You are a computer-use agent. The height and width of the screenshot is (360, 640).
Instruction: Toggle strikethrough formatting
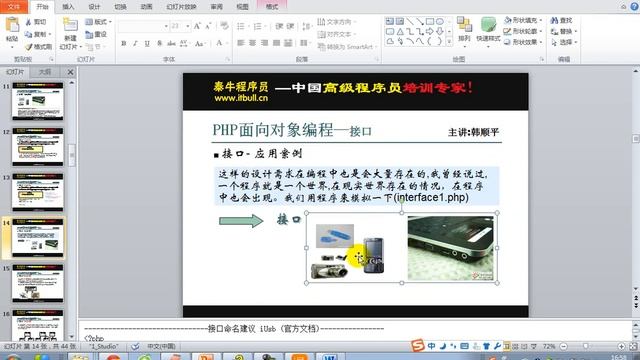[x=171, y=43]
